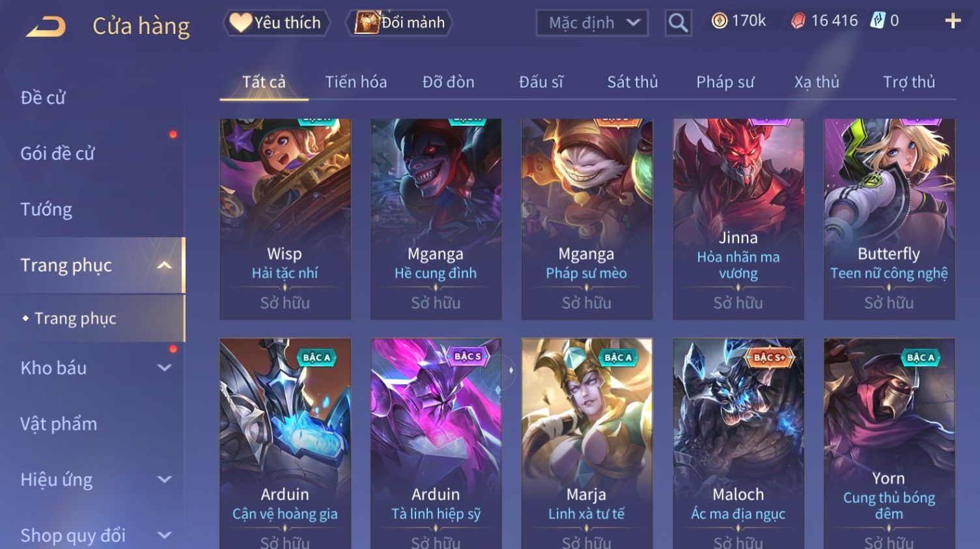Open Đổi mảnh chest exchange
This screenshot has height=549, width=980.
pos(399,23)
